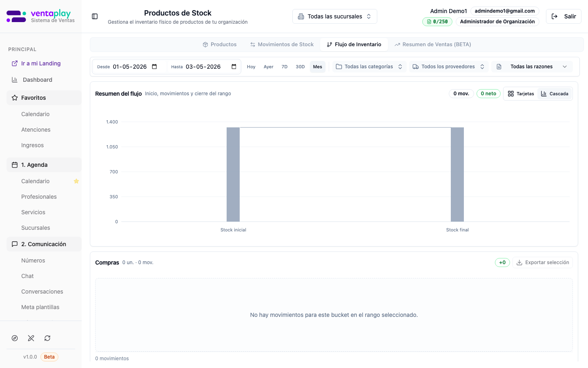Toggle the sidebar panel icon

pos(95,16)
